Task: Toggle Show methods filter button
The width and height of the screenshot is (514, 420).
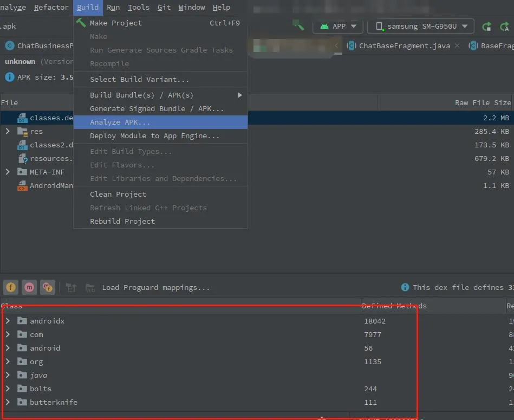Action: (29, 287)
